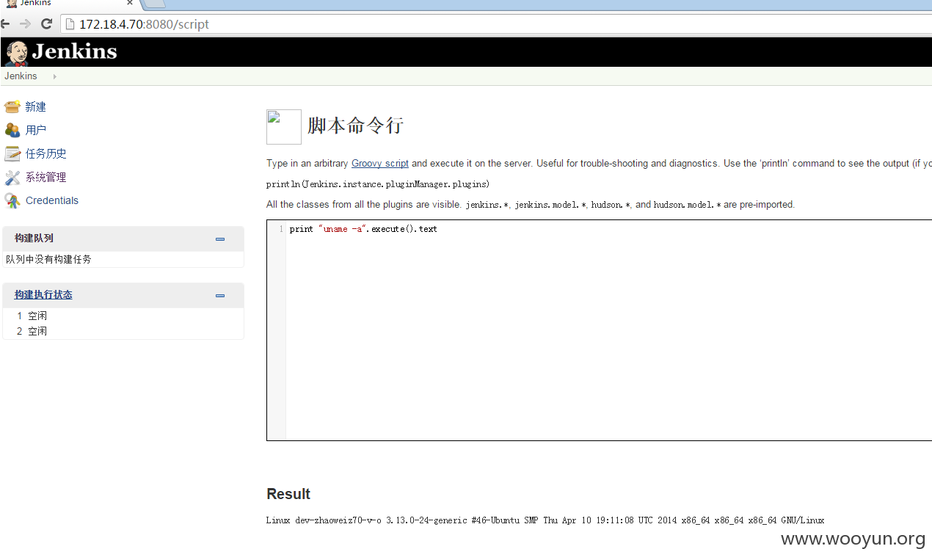Select the Jenkins browser tab
Screen dimensions: 932x560
(70, 4)
